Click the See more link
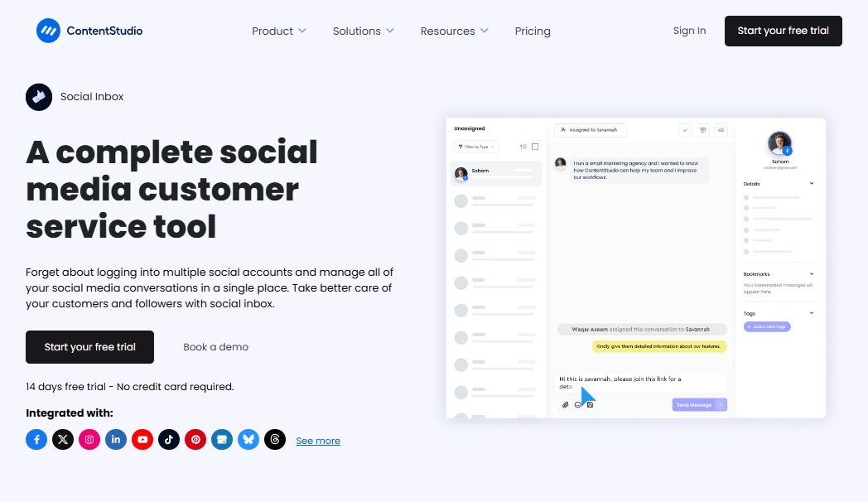 318,440
